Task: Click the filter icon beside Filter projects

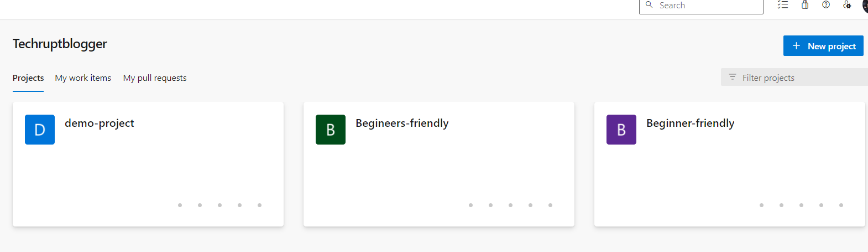Action: pos(733,78)
